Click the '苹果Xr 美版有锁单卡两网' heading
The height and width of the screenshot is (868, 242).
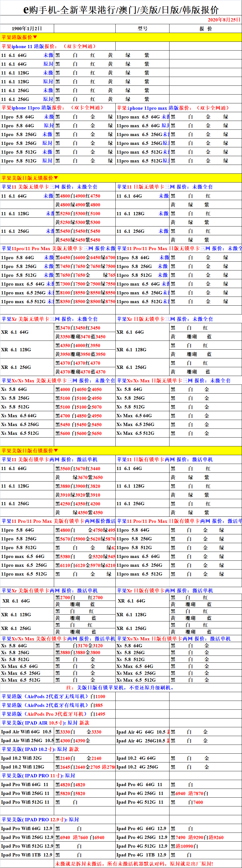(49, 590)
